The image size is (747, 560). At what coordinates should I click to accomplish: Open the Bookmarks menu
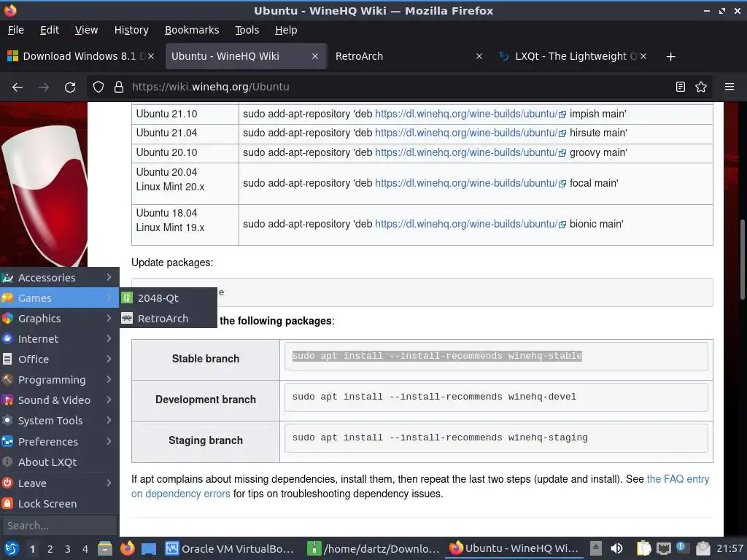192,30
